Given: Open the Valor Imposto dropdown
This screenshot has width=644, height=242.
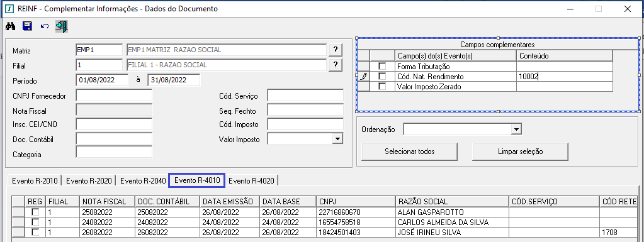Looking at the screenshot, I should point(337,139).
